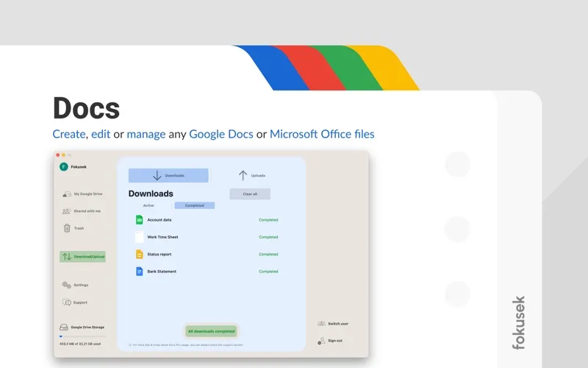The height and width of the screenshot is (368, 588).
Task: Select Download/Upload in the sidebar
Action: pos(82,257)
